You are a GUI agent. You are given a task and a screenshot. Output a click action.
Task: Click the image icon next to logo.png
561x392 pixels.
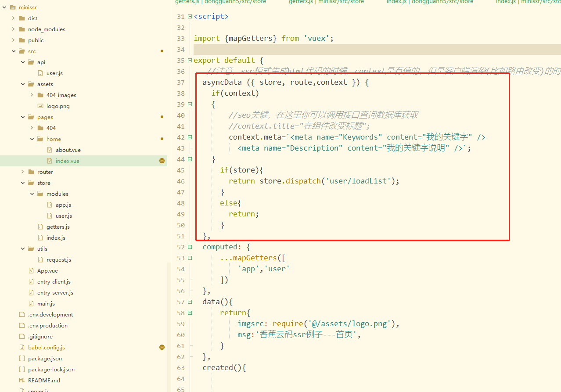(x=40, y=106)
